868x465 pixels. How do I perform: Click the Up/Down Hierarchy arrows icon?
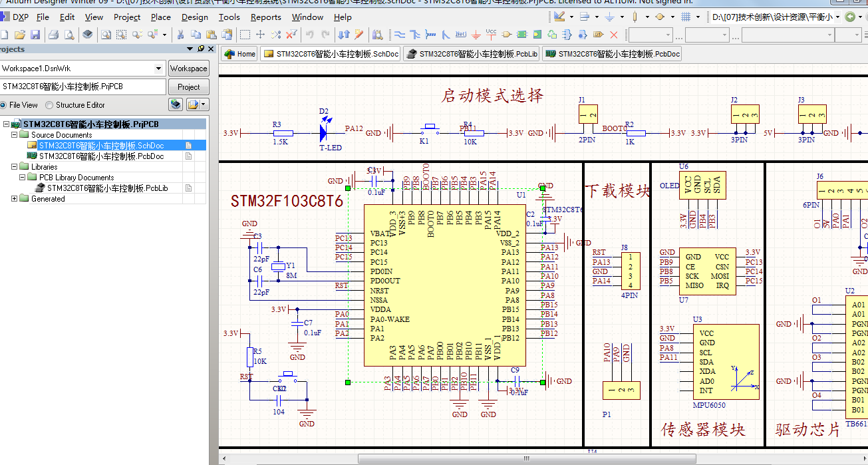click(x=343, y=34)
